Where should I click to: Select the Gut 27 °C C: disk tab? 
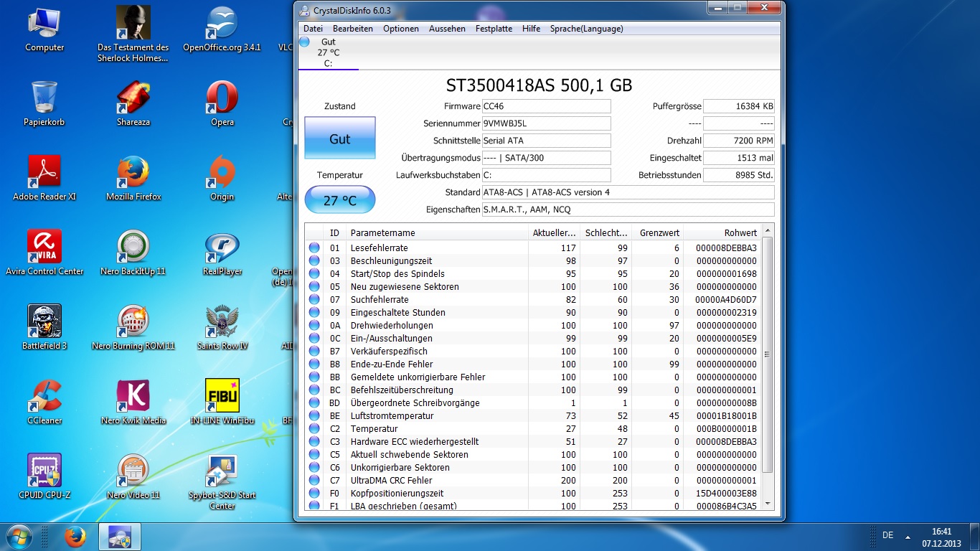[328, 52]
